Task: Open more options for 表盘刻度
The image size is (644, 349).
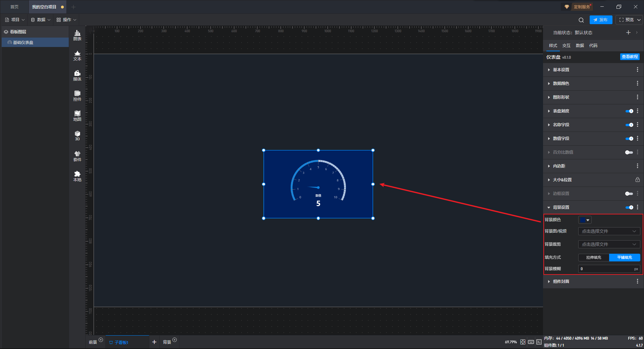Action: click(x=637, y=111)
